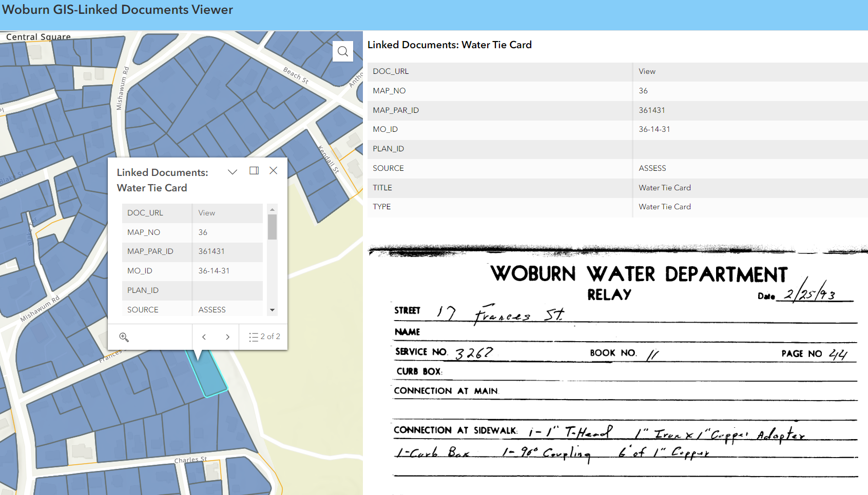This screenshot has width=868, height=495.
Task: Click the up scroll arrow in the popup table
Action: (x=272, y=209)
